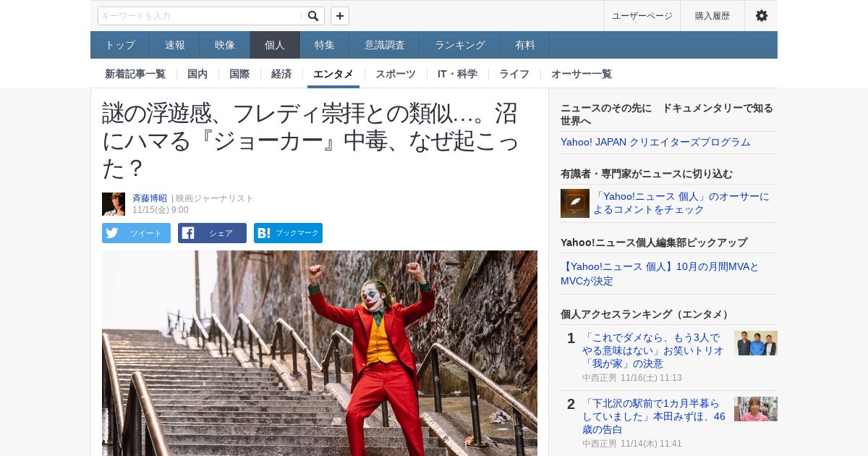Click the Yahoo!ニュース個人編集部ピックアップ heading

(654, 242)
